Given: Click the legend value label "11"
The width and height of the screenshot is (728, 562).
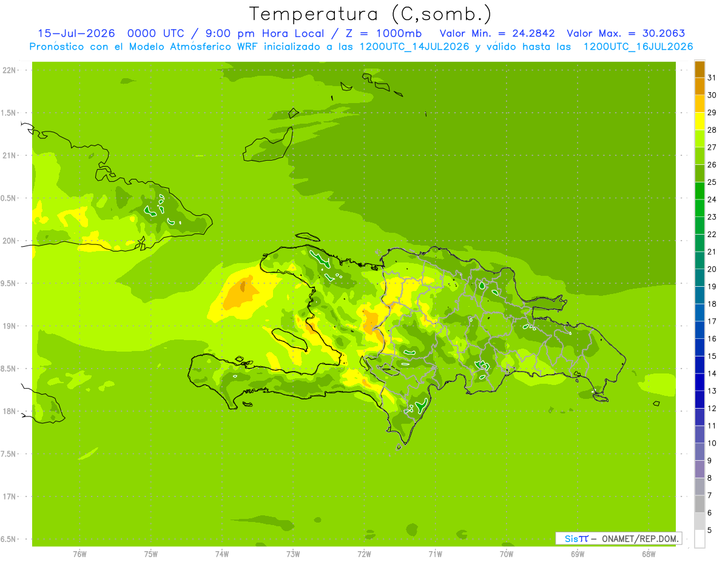Looking at the screenshot, I should [x=712, y=426].
